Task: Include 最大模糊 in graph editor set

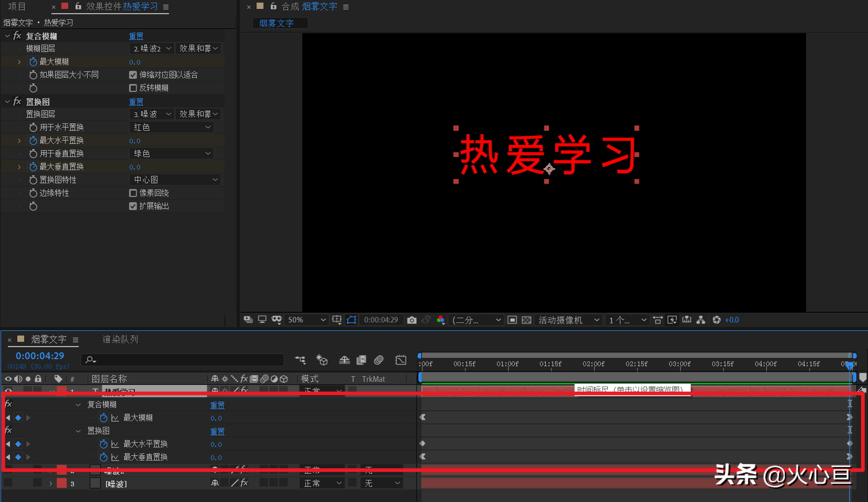Action: [115, 417]
